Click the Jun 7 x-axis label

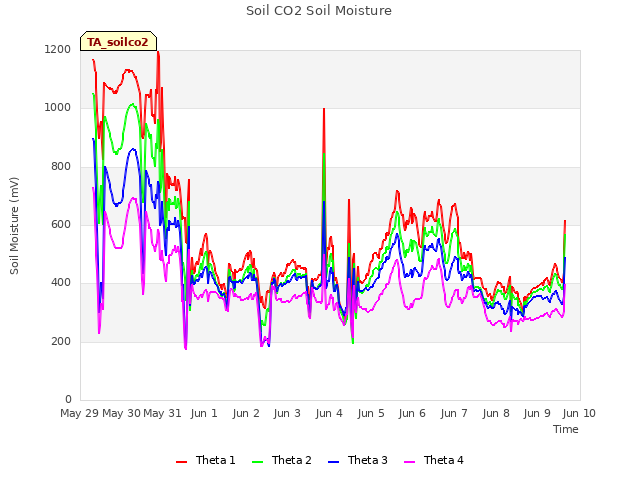pyautogui.click(x=453, y=413)
